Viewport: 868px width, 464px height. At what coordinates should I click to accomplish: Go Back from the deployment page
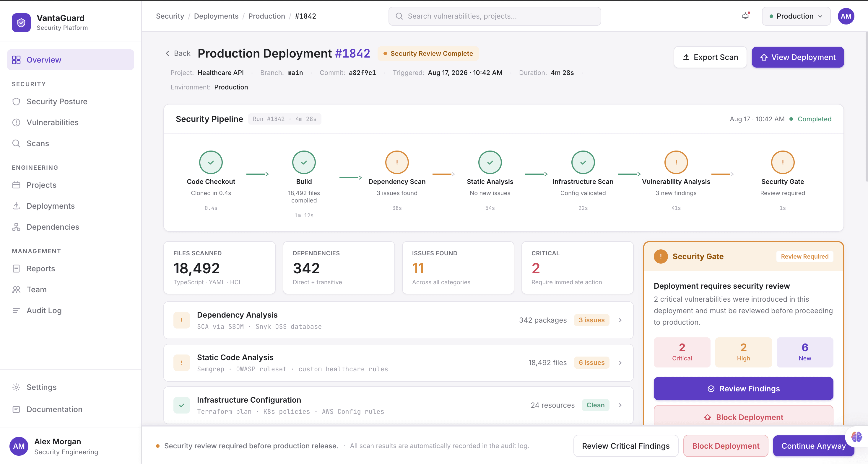pyautogui.click(x=178, y=53)
